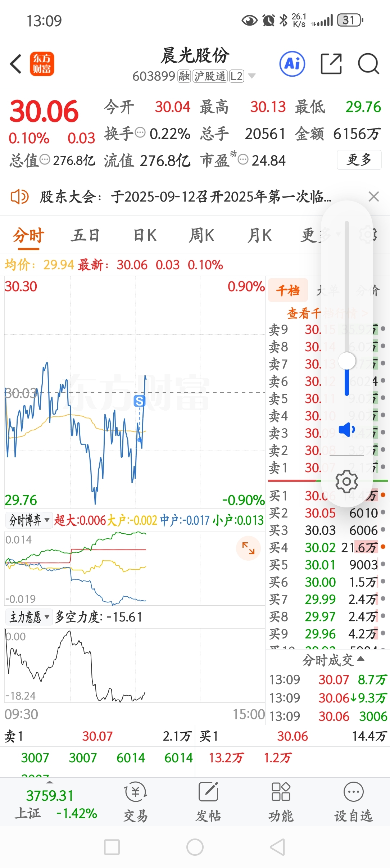Viewport: 390px width, 868px height.
Task: Tap the announcement speaker icon
Action: [19, 197]
